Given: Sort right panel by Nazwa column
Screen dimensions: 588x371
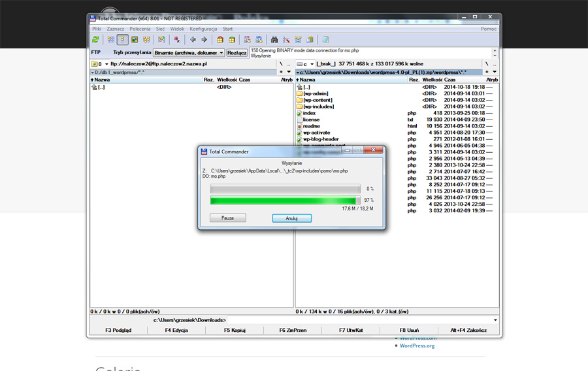Looking at the screenshot, I should (x=351, y=80).
